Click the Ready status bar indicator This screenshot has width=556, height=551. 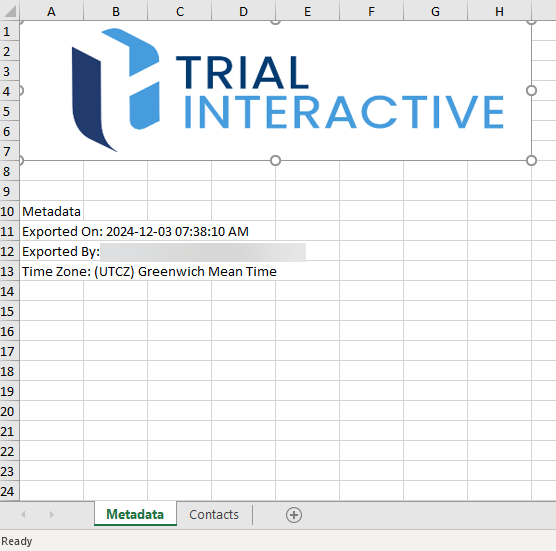pyautogui.click(x=17, y=541)
